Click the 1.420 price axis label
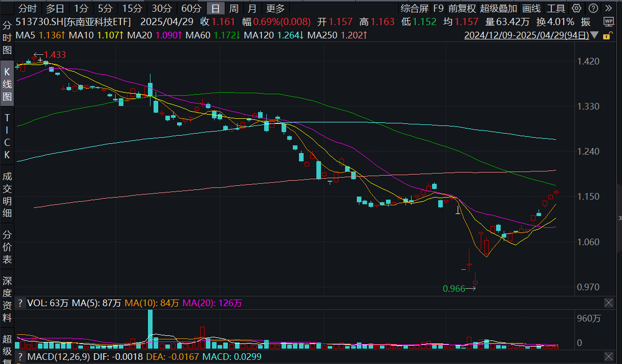Image resolution: width=622 pixels, height=364 pixels. pos(589,61)
